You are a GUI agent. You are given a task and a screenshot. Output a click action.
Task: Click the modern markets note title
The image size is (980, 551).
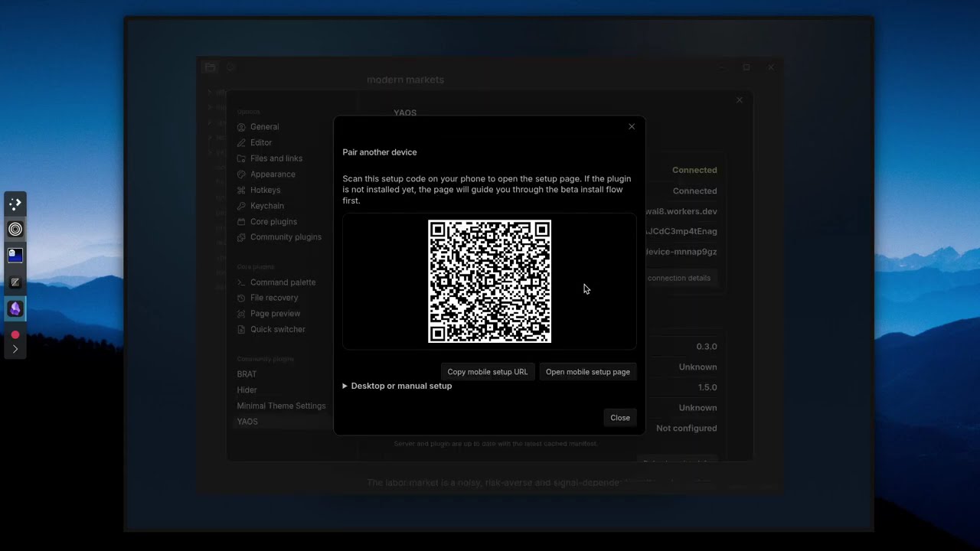(x=405, y=80)
